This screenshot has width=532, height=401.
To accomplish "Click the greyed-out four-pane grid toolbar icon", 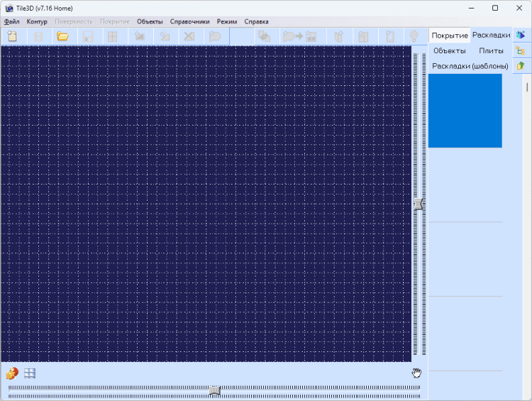I will (112, 36).
